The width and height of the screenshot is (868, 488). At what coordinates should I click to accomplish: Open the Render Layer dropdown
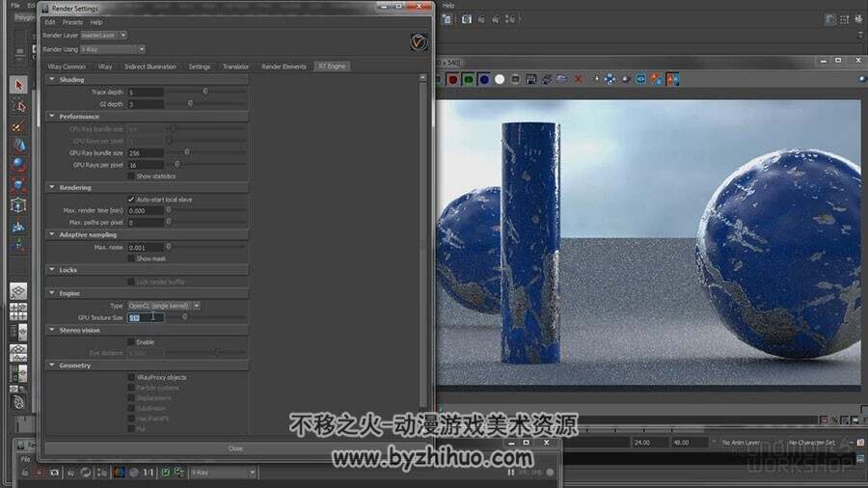104,35
